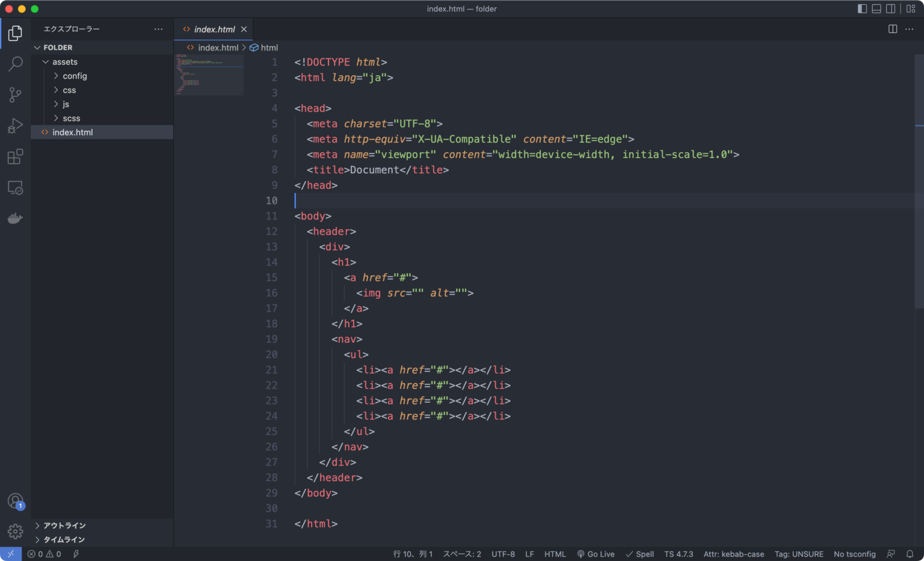Select the Remote Explorer icon
This screenshot has width=924, height=561.
click(15, 188)
